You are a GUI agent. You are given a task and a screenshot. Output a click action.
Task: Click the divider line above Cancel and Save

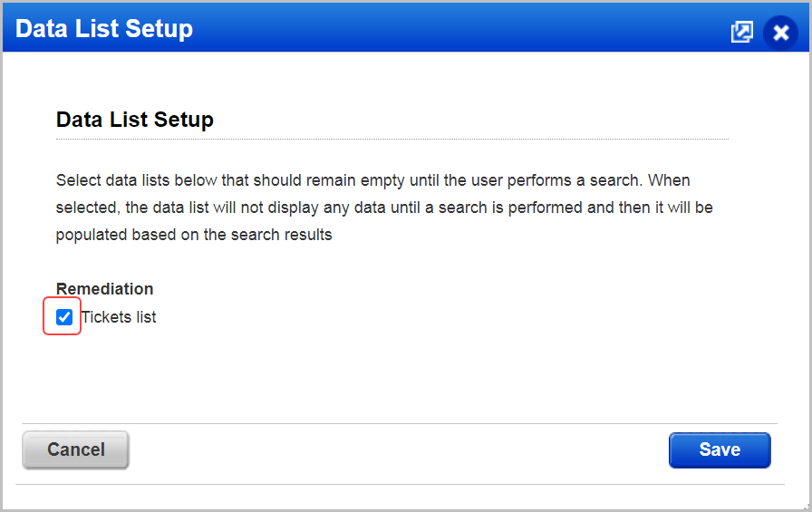coord(400,423)
